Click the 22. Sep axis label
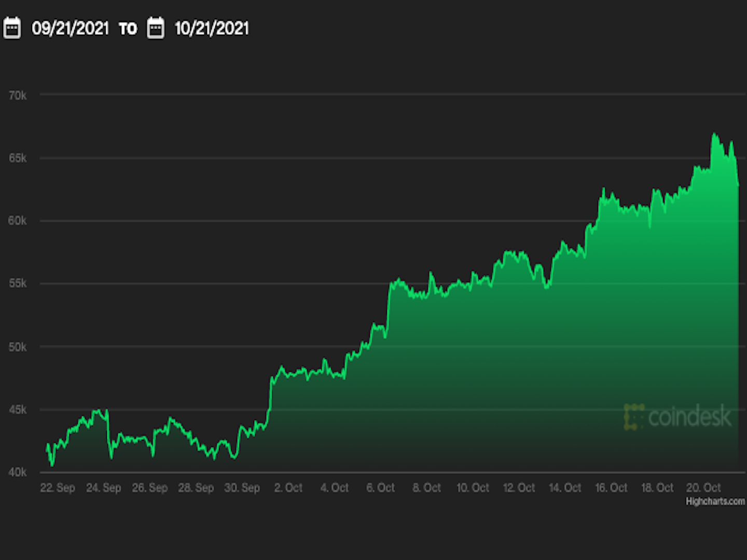 pyautogui.click(x=58, y=488)
